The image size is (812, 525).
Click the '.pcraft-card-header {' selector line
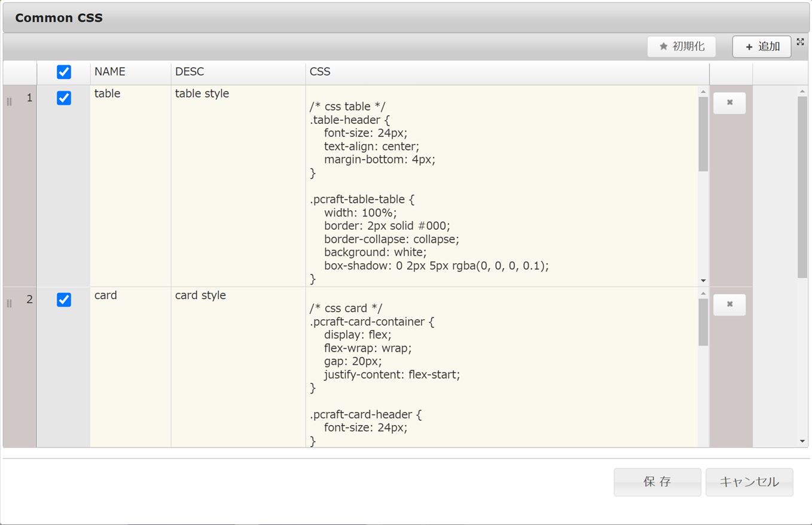(x=365, y=414)
